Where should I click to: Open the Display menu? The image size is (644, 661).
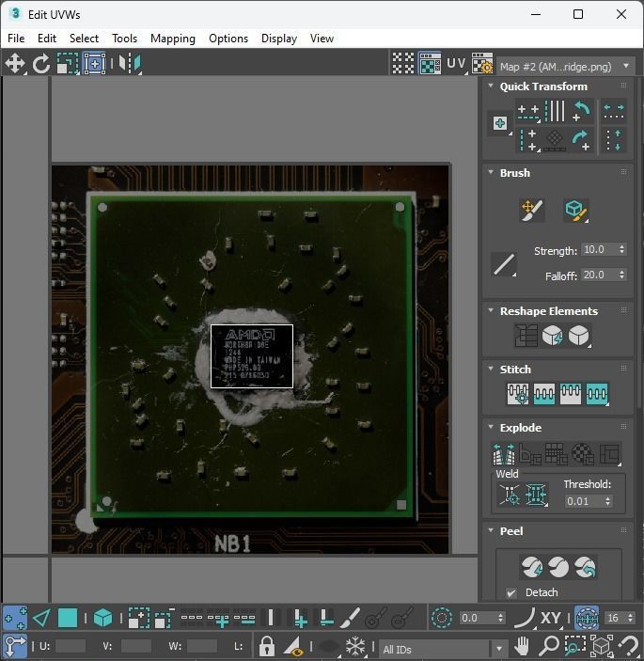point(279,39)
